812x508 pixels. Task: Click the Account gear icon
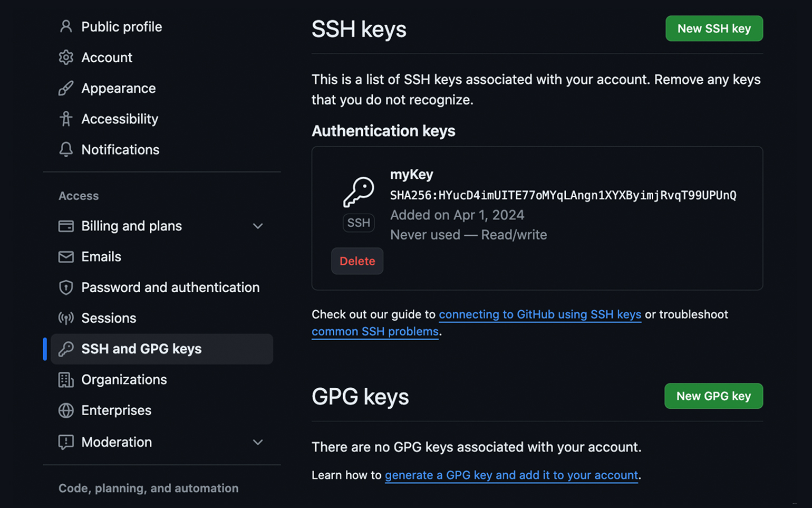click(x=66, y=57)
